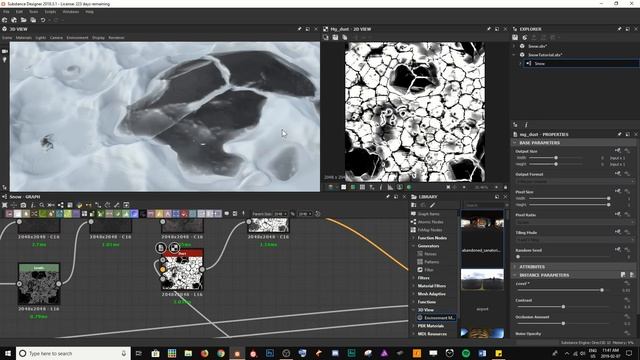The width and height of the screenshot is (640, 360).
Task: Click the magnifier search icon in graph toolbar
Action: pyautogui.click(x=42, y=205)
